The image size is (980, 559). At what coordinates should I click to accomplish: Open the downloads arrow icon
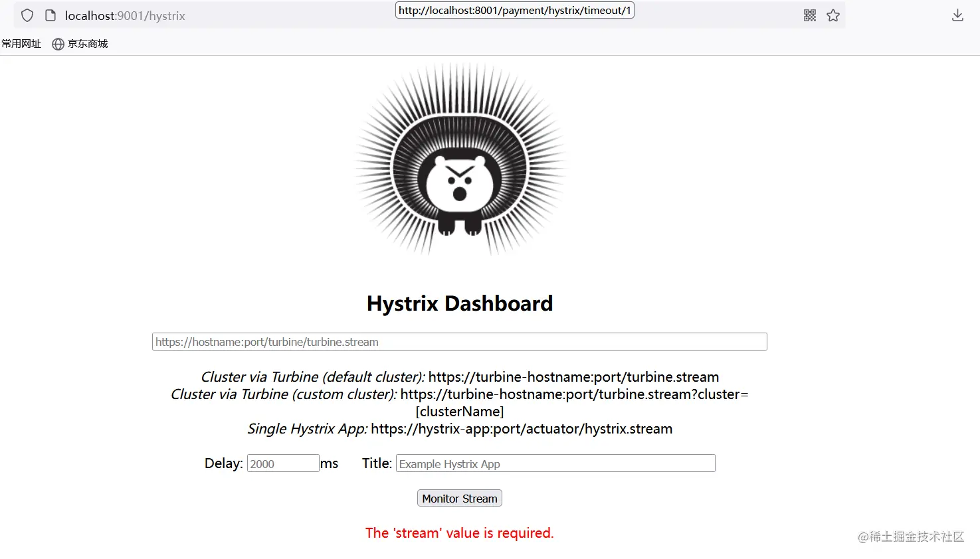957,15
